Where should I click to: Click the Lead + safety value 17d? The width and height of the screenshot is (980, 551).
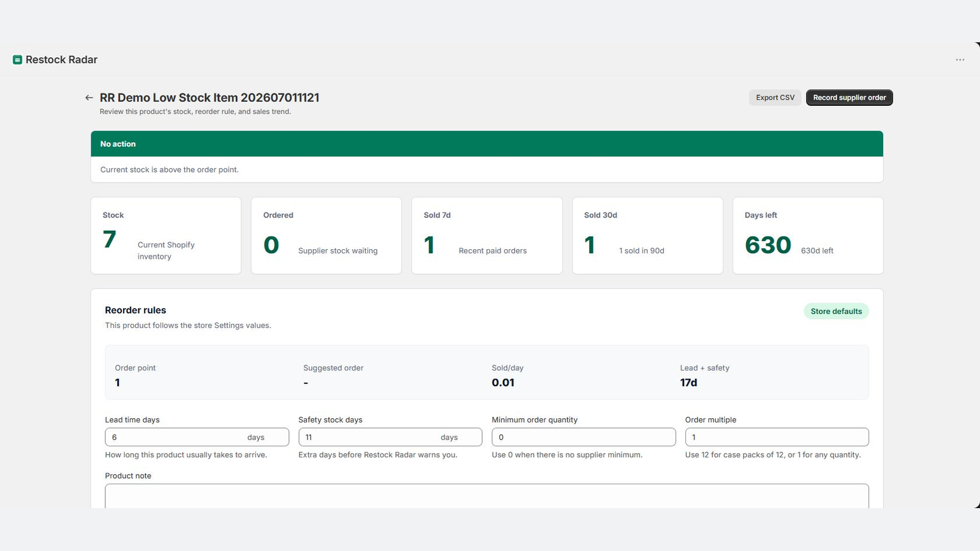coord(688,383)
